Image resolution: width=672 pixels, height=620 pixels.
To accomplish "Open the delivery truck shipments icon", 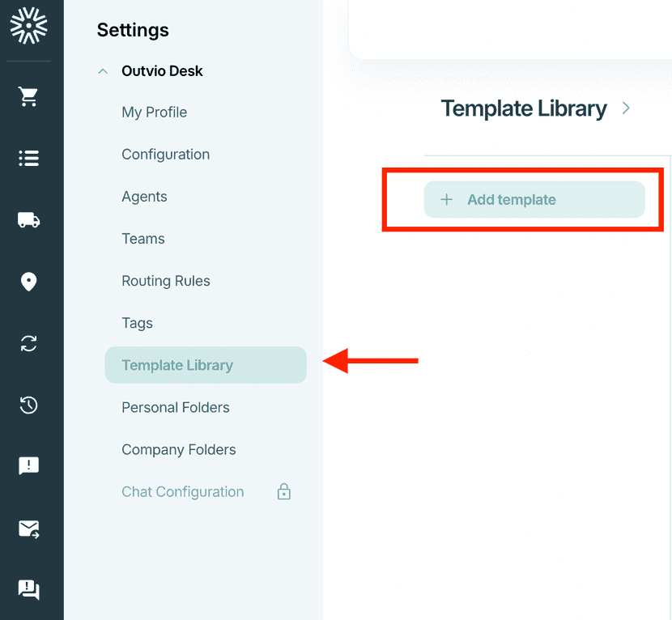I will pos(28,220).
